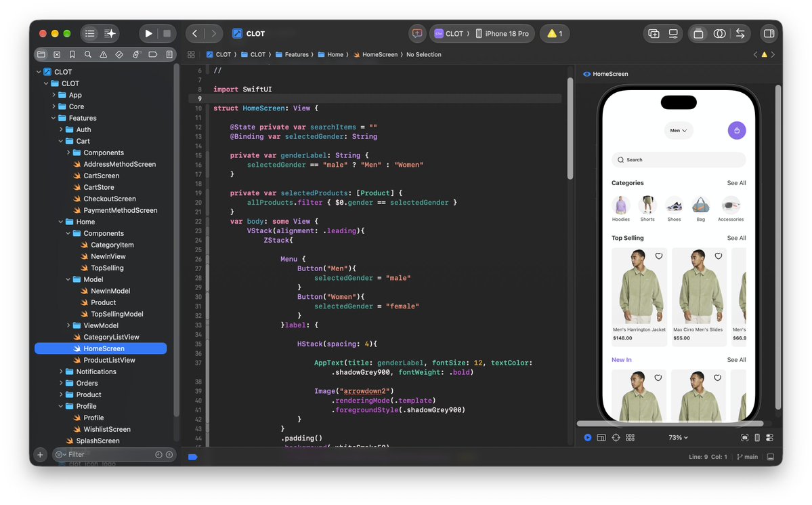
Task: Toggle the debug area at bottom right
Action: (x=771, y=457)
